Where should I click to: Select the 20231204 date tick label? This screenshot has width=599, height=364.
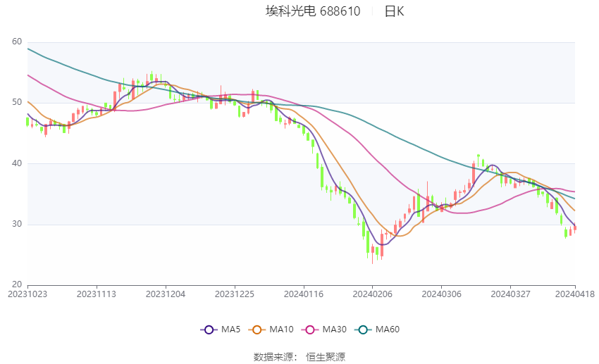[x=166, y=294]
